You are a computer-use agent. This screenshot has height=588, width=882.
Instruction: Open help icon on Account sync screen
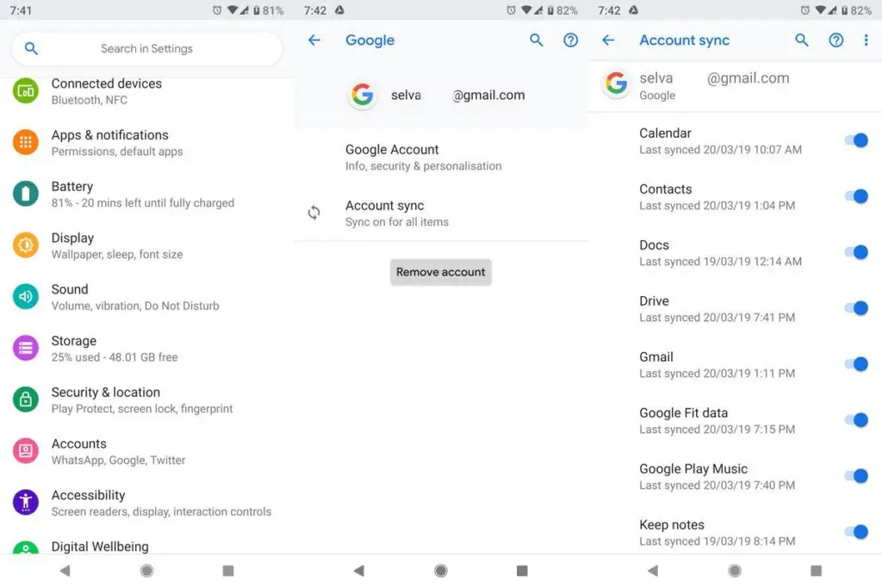[x=835, y=40]
